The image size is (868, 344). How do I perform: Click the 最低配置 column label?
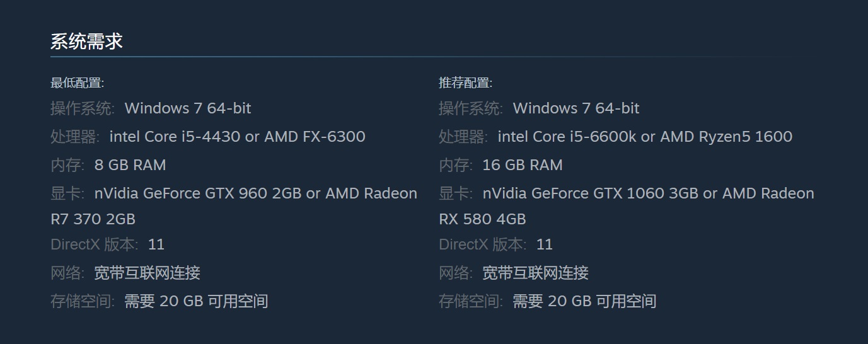[77, 83]
